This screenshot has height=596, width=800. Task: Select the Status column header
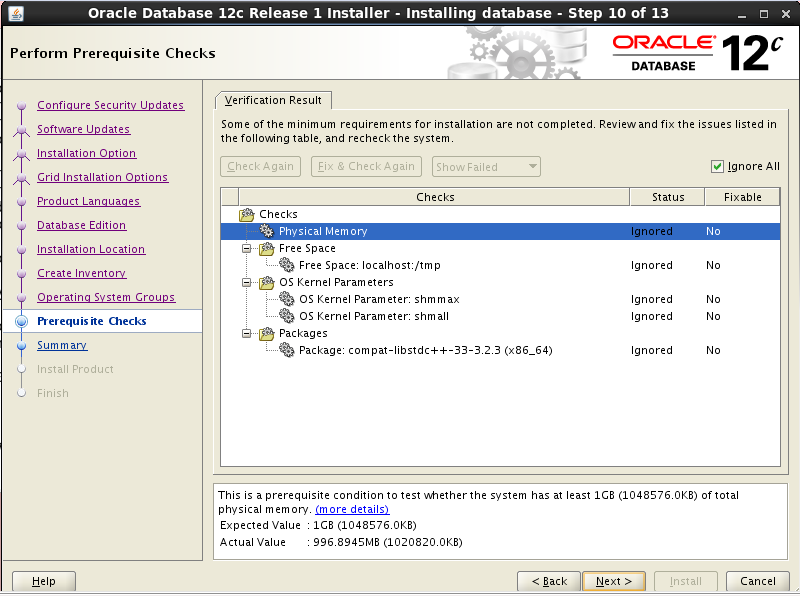click(x=667, y=196)
